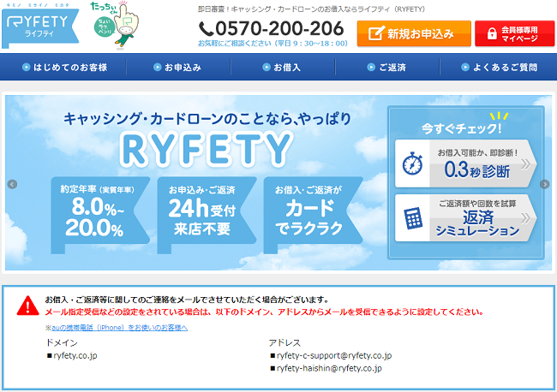
Task: Click the padlock icon on 会員様専用マイページ button
Action: coord(492,33)
